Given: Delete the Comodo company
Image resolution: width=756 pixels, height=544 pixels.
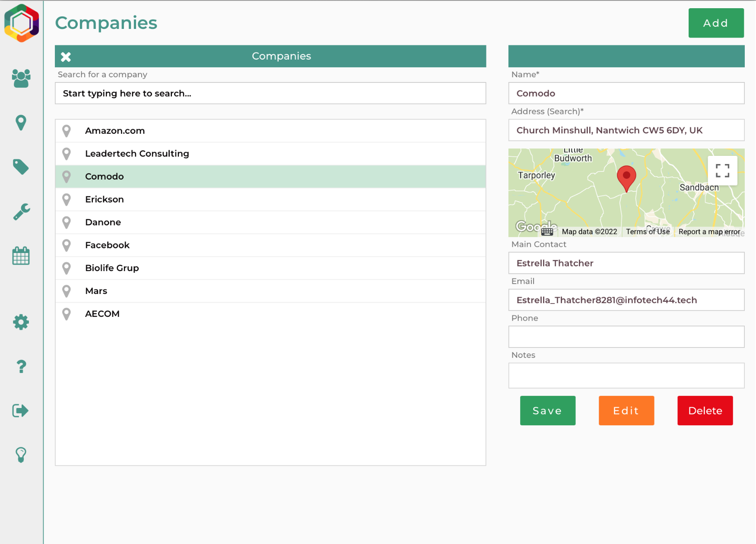Looking at the screenshot, I should point(705,411).
